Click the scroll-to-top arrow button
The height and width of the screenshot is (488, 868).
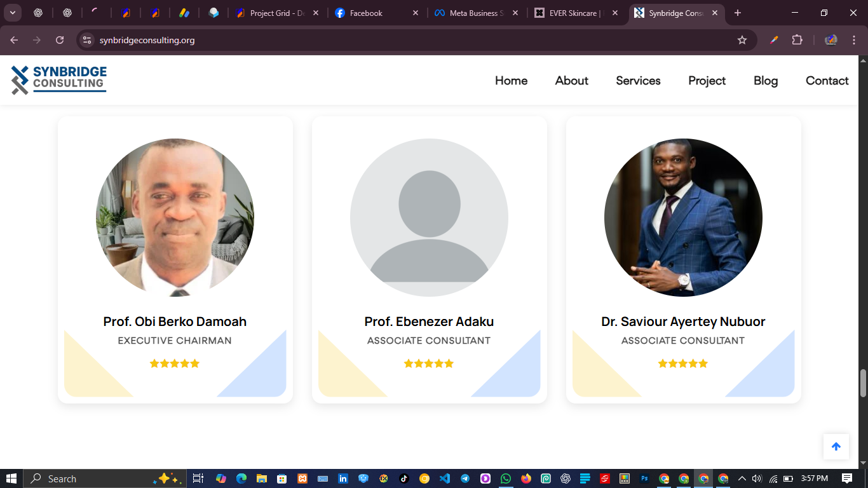(836, 447)
